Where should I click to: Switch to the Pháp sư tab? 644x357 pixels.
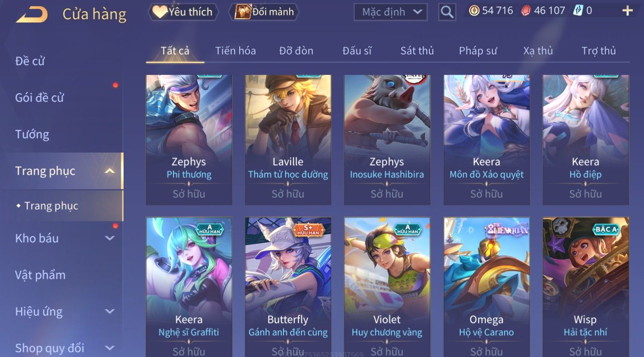478,51
